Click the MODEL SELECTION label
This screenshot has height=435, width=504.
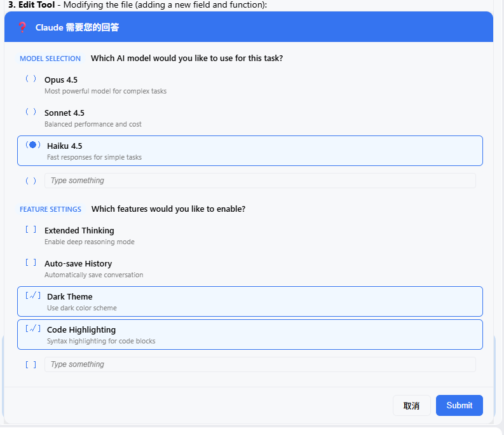50,59
